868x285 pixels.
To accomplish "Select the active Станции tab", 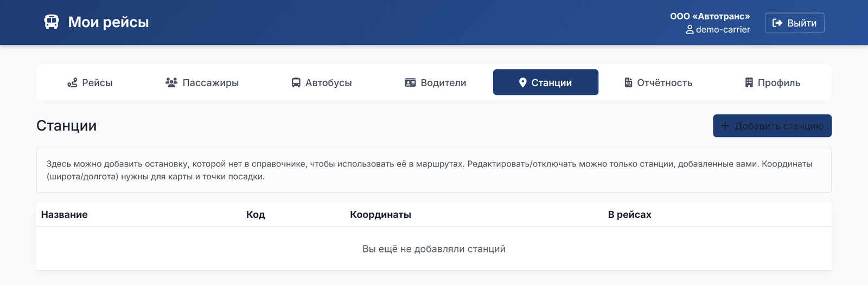I will point(546,82).
